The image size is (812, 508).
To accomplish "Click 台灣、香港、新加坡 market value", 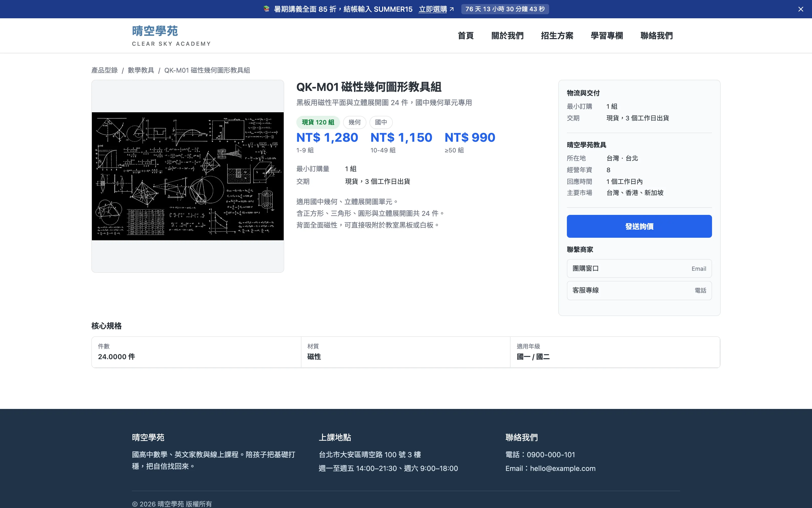I will pos(635,193).
